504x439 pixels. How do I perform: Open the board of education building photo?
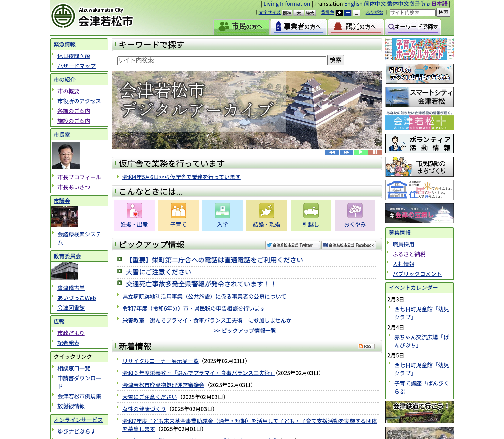point(64,271)
